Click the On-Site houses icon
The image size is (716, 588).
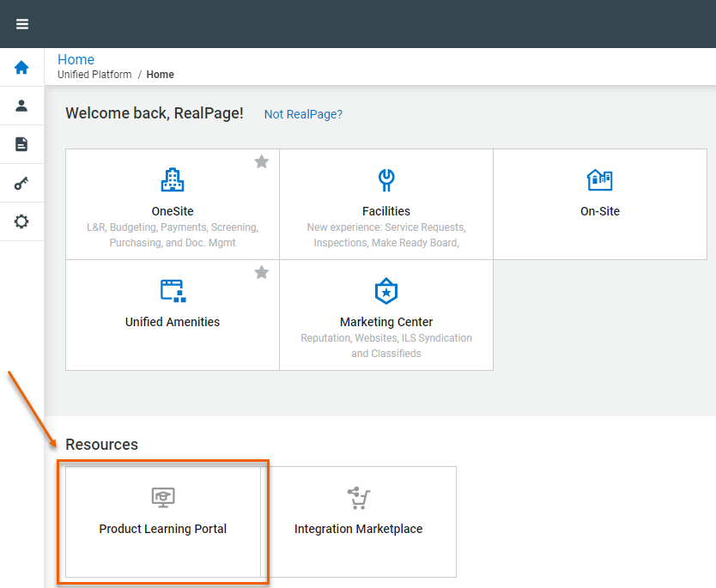tap(599, 179)
